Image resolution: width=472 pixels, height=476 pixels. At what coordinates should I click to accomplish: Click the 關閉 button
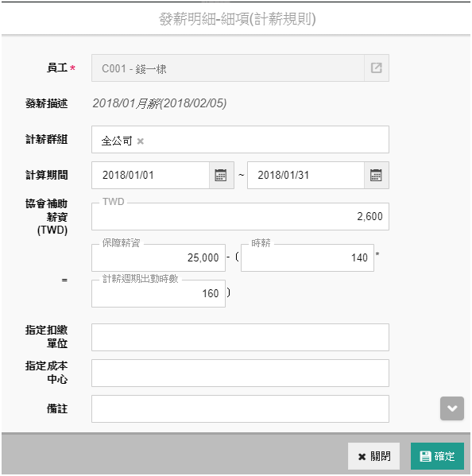(x=373, y=456)
